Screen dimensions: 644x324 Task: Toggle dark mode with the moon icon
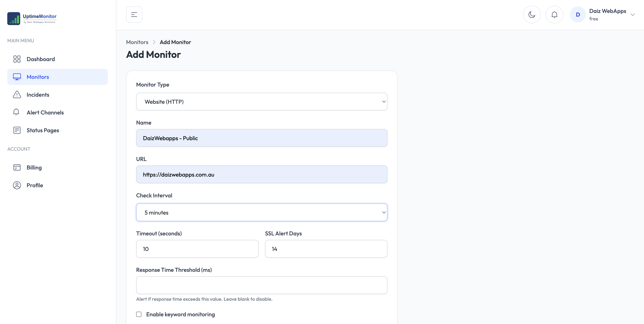[531, 15]
